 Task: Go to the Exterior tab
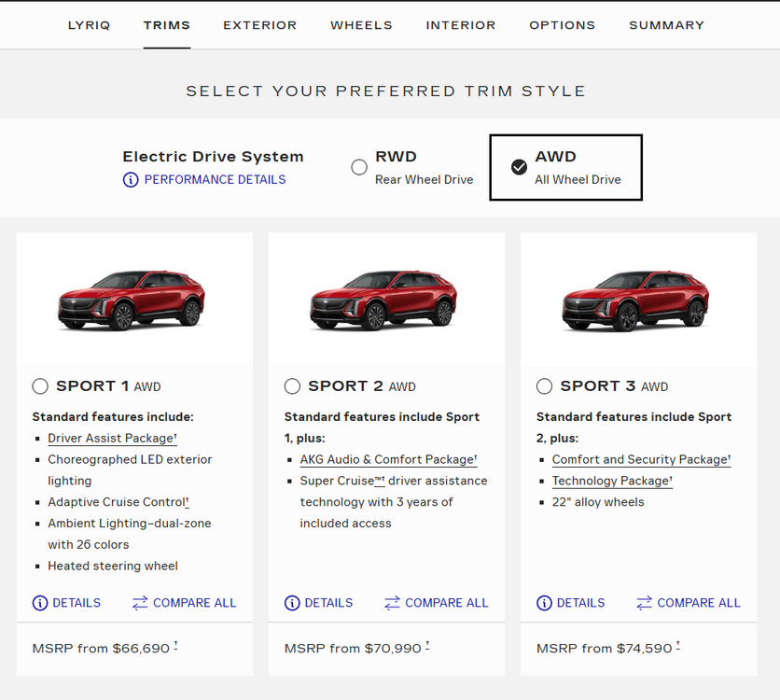(259, 25)
